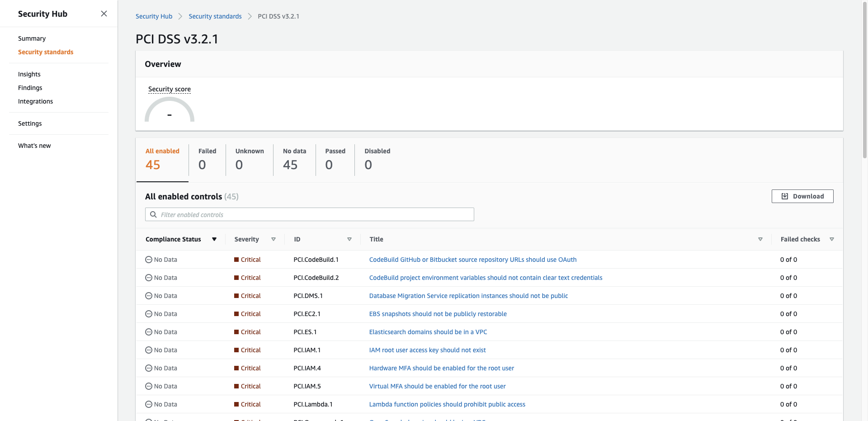Click No Data status icon for PCI.IAM.1
868x421 pixels.
click(149, 350)
